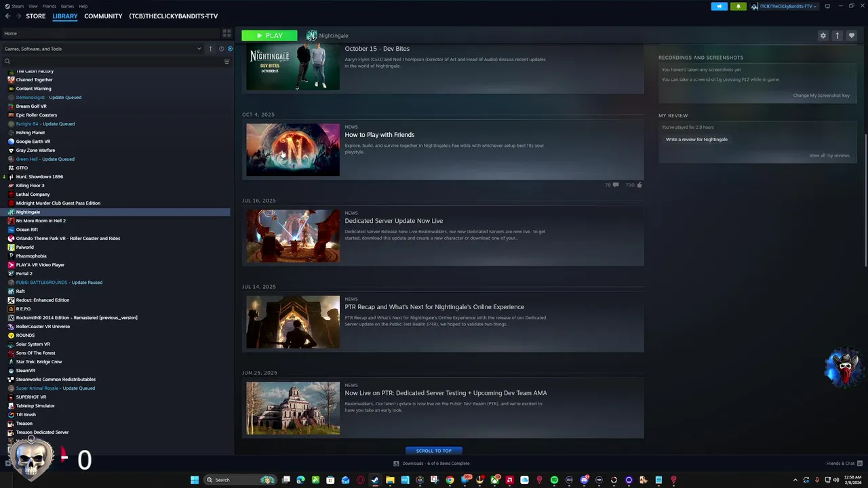Go to the STORE tab
The height and width of the screenshot is (488, 868).
[36, 16]
